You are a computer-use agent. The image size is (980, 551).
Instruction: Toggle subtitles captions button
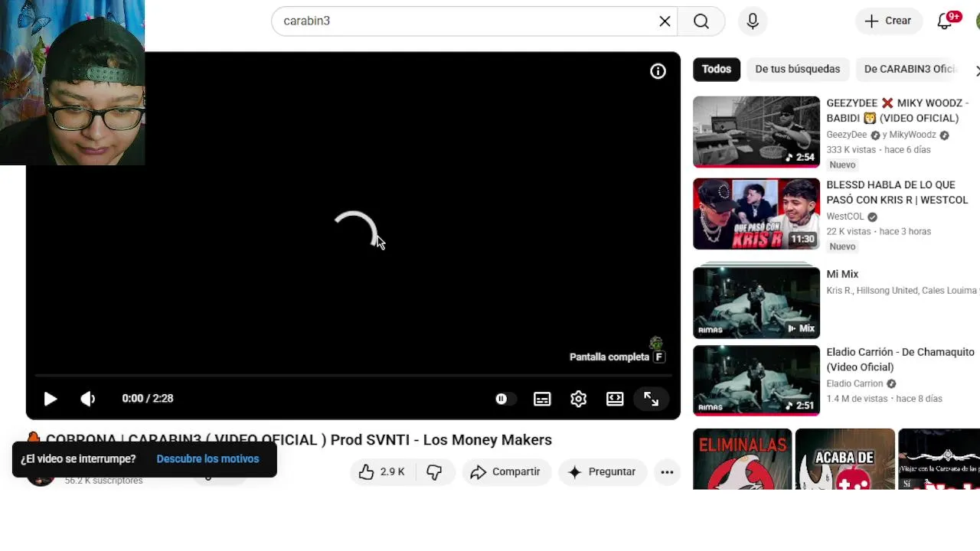click(x=542, y=399)
